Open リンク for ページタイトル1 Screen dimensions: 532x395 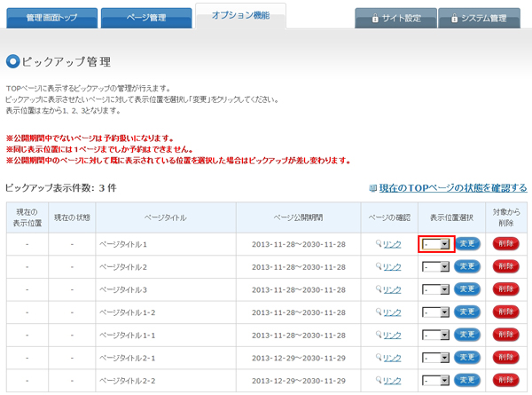(392, 244)
